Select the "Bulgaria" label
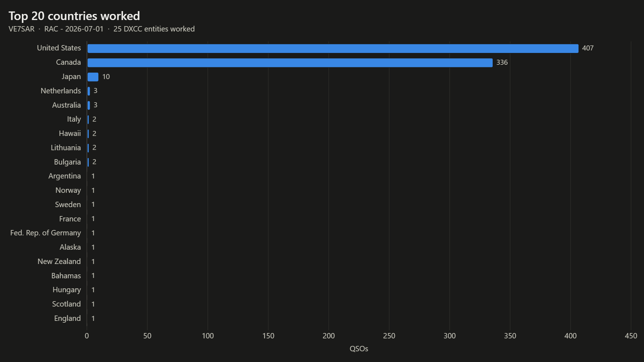The height and width of the screenshot is (362, 644). (x=67, y=162)
